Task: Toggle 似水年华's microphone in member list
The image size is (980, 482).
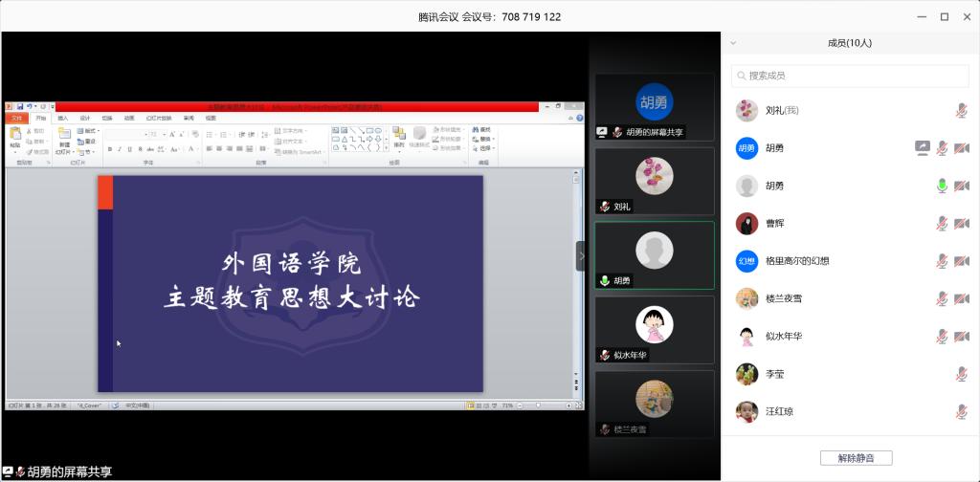Action: point(942,336)
